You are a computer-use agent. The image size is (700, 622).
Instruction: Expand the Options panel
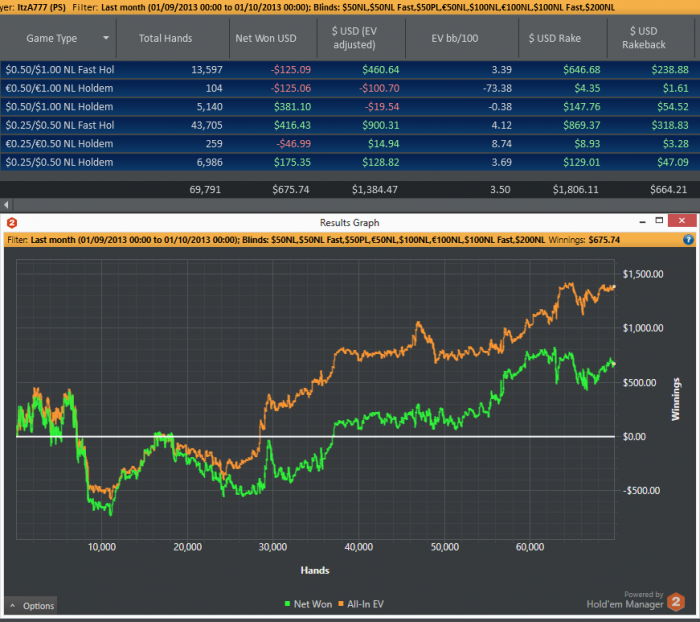click(31, 605)
